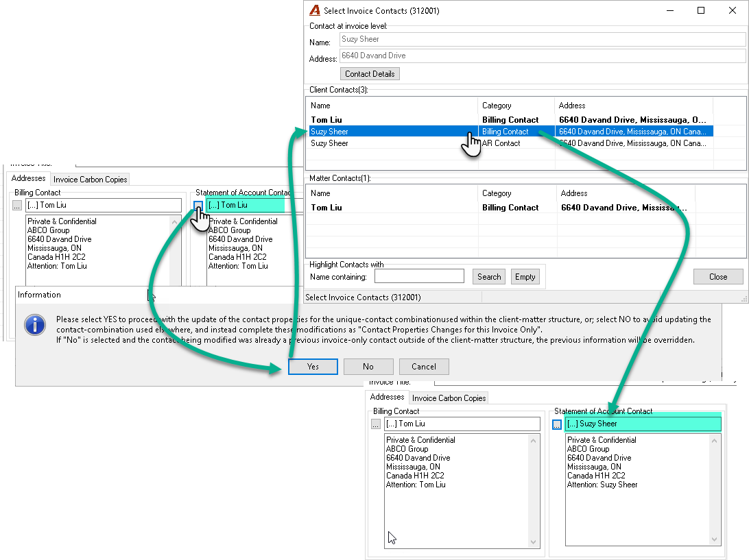
Task: Open Invoice Carbon Copies tab in the lower invoice panel
Action: 449,398
